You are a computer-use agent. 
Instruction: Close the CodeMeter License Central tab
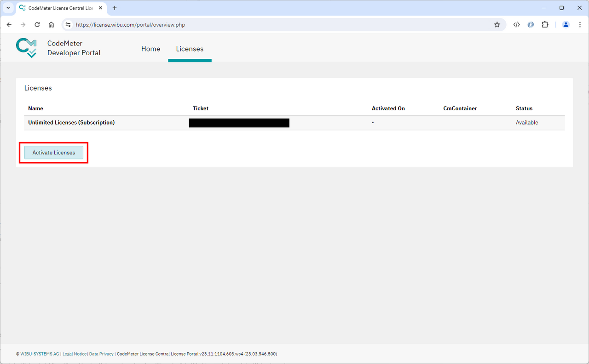pos(101,8)
